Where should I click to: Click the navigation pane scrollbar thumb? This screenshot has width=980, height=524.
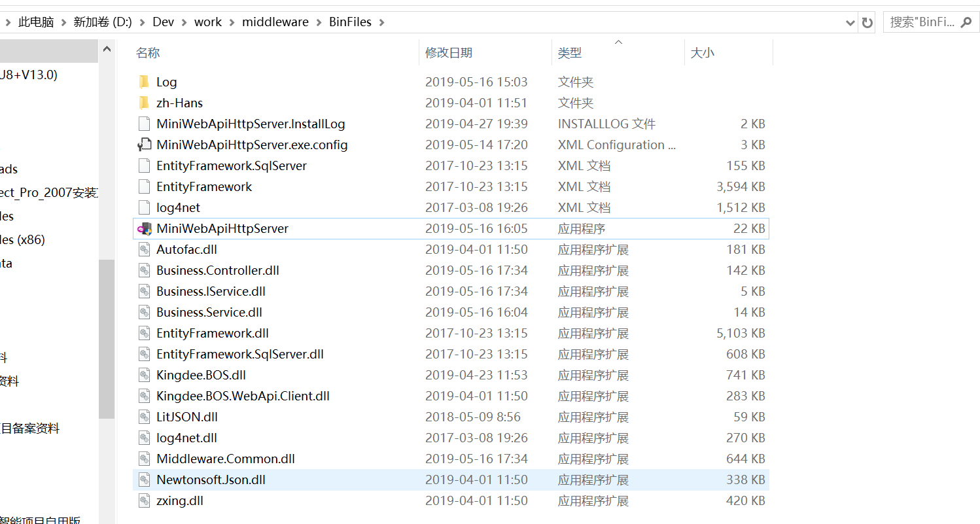[107, 339]
